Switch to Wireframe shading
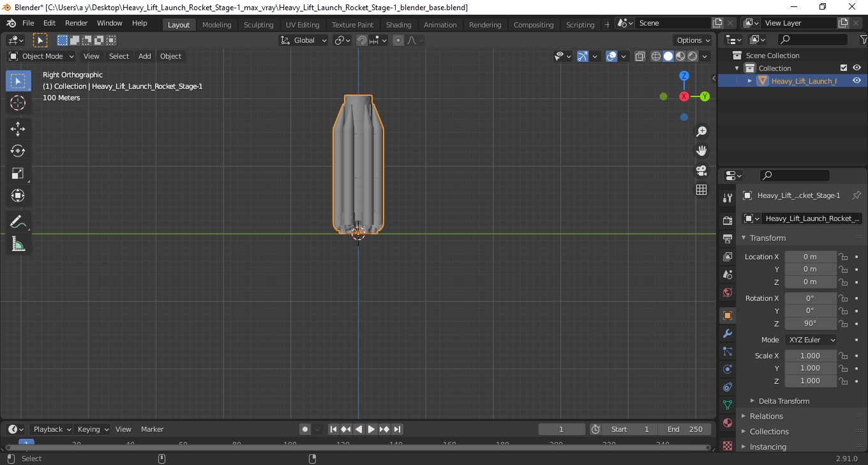The image size is (868, 465). coord(656,56)
